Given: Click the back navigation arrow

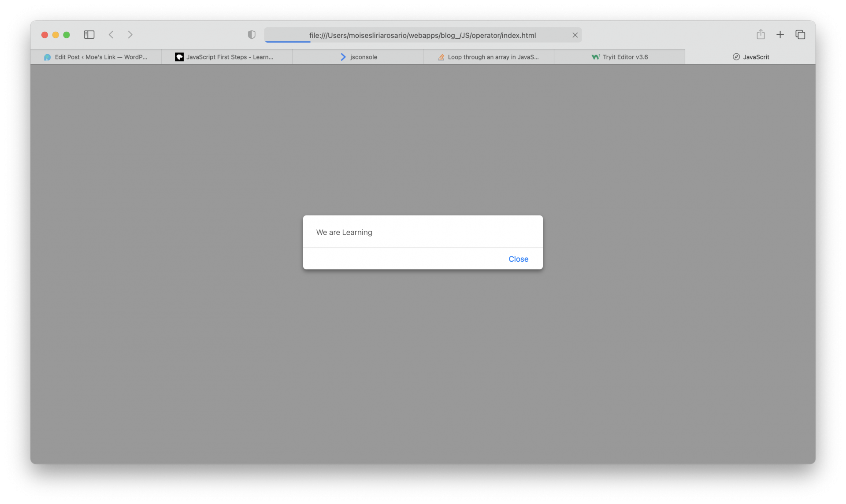Looking at the screenshot, I should [111, 34].
